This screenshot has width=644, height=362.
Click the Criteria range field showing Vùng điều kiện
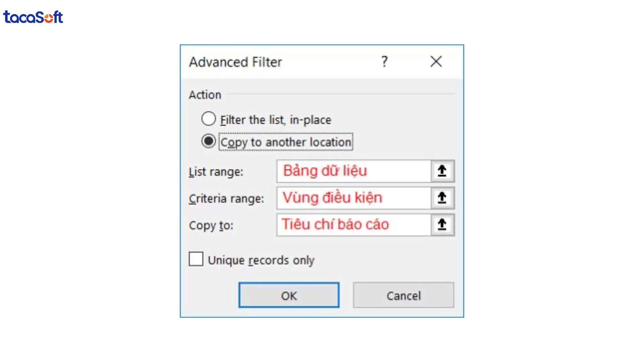[x=352, y=198]
